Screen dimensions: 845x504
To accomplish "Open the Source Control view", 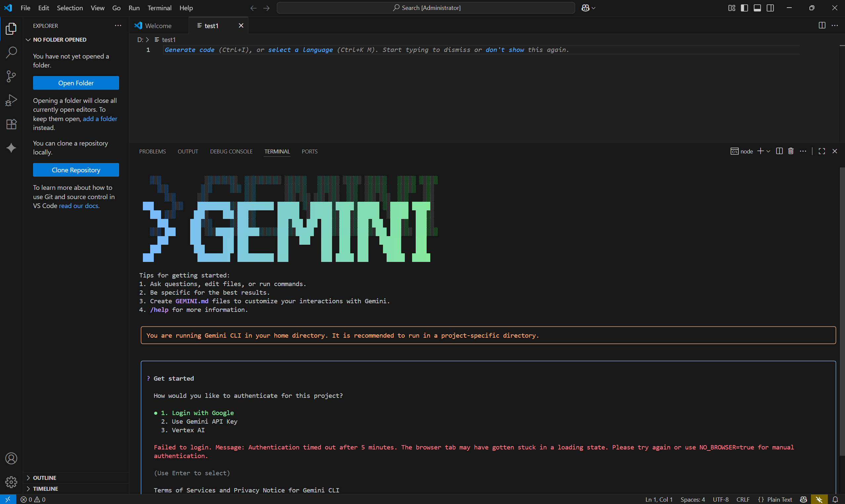I will coord(11,76).
